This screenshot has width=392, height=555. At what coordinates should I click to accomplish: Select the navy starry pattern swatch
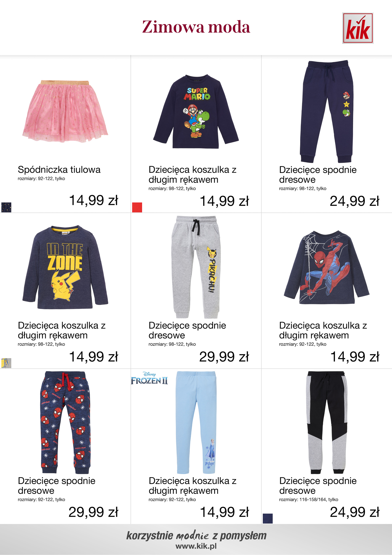(x=6, y=207)
